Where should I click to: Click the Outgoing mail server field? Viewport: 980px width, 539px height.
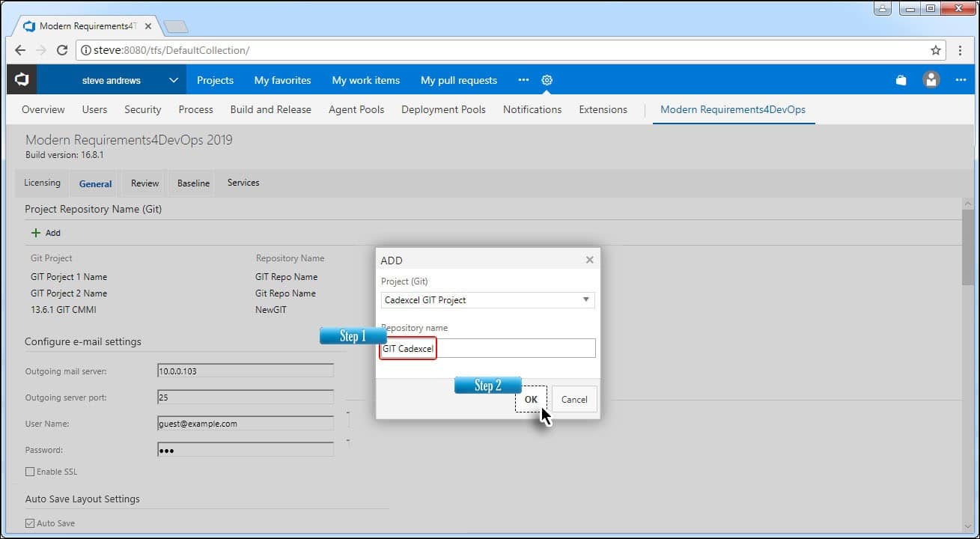click(x=246, y=371)
